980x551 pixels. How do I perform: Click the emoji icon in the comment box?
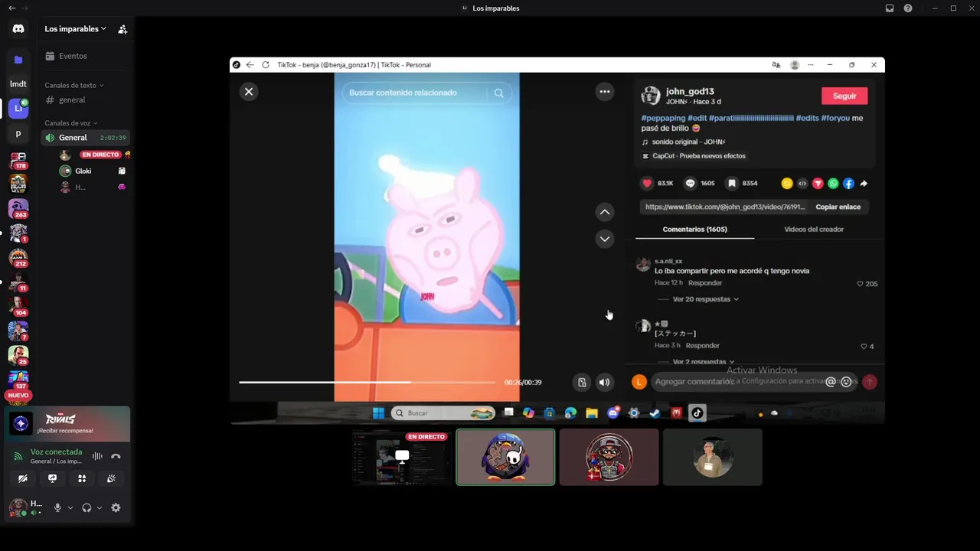point(846,381)
